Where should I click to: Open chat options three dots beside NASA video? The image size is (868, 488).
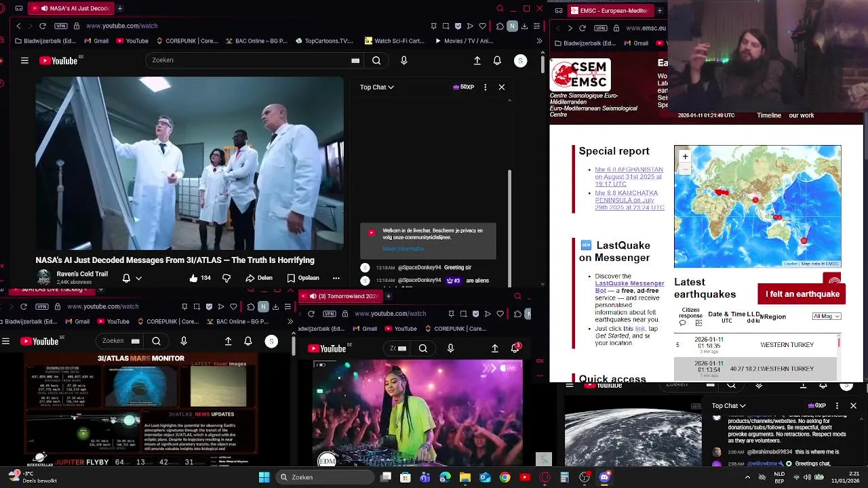tap(485, 87)
